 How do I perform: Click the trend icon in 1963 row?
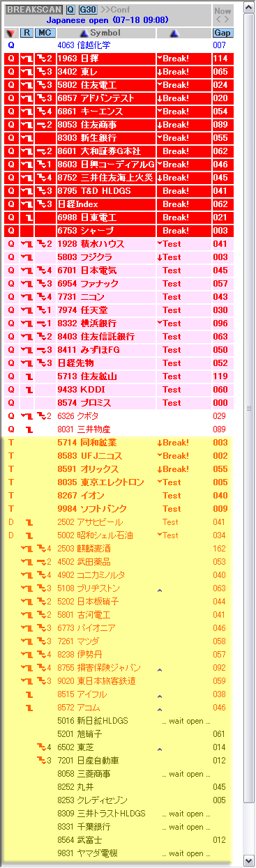click(x=27, y=58)
